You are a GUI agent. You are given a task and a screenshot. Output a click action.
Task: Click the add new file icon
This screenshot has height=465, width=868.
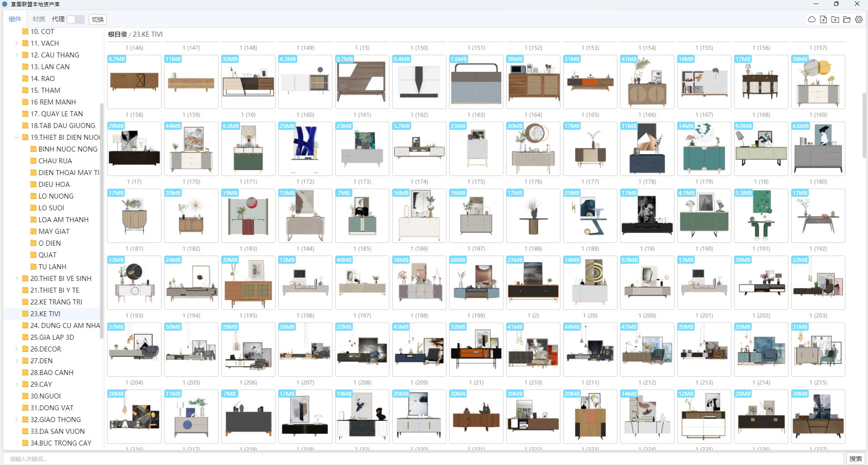tap(823, 19)
